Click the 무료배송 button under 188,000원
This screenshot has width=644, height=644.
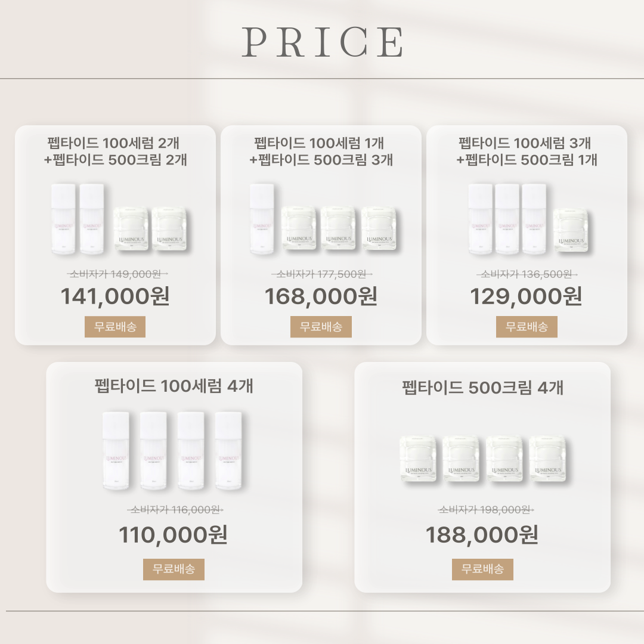pos(482,569)
